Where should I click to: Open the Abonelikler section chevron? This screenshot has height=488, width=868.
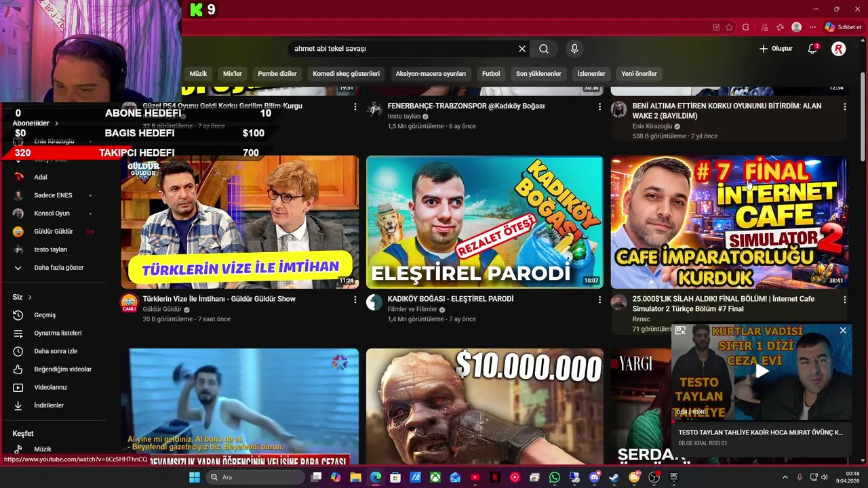pos(57,123)
